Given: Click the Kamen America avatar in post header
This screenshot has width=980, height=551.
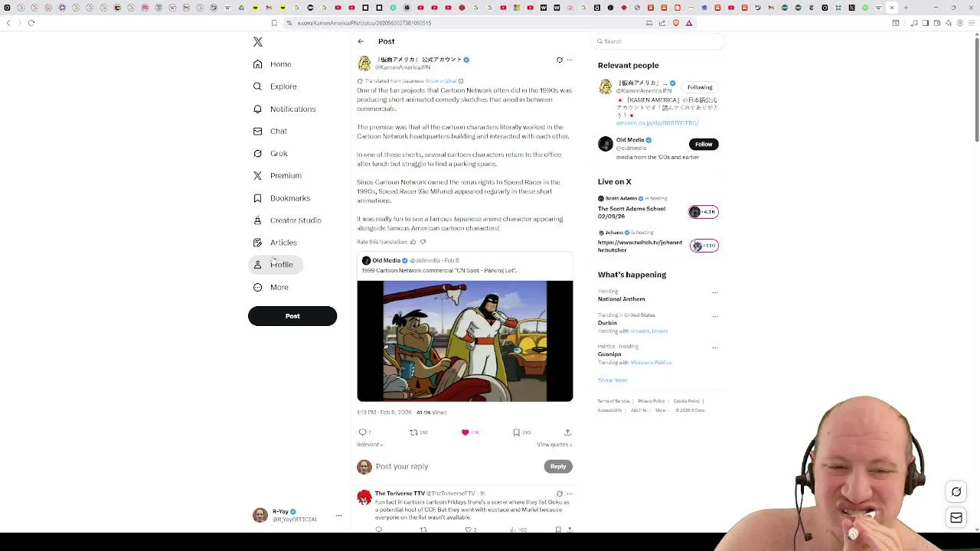Looking at the screenshot, I should tap(364, 64).
